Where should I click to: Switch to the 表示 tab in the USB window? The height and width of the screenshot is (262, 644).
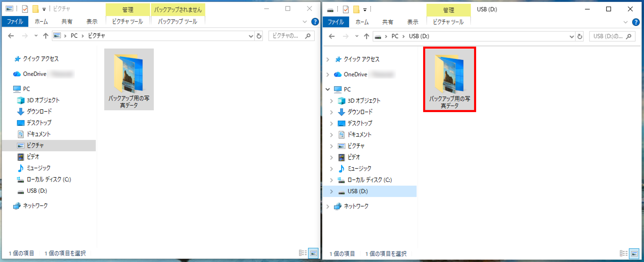coord(412,22)
